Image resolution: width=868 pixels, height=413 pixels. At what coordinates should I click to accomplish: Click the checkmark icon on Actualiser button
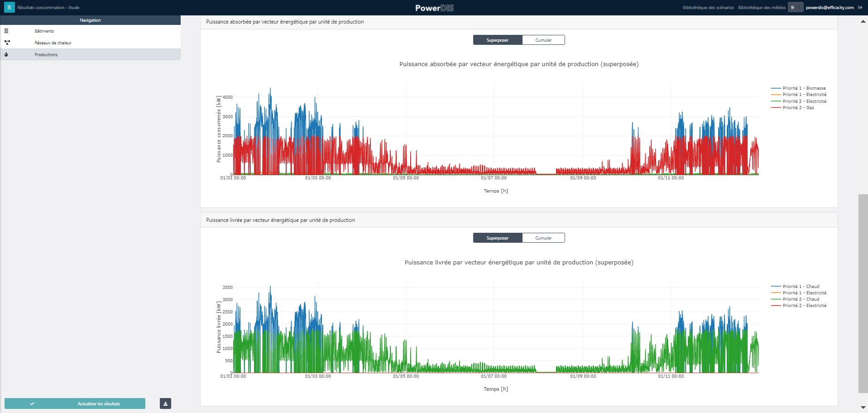(x=32, y=403)
